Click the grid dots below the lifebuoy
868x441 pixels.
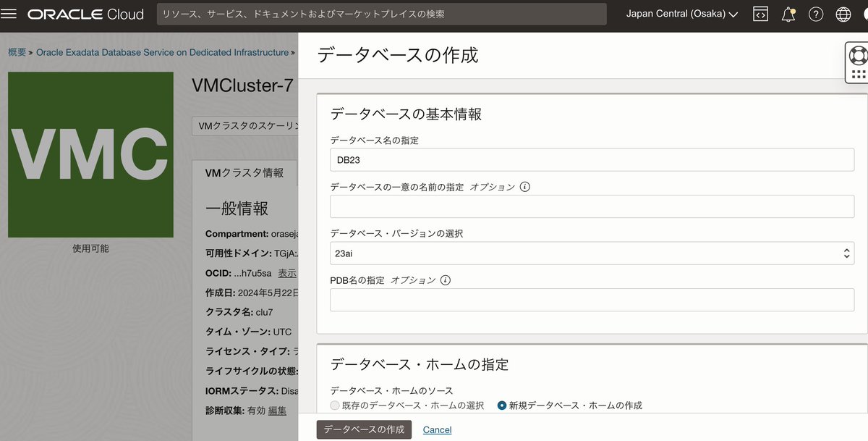tap(858, 75)
